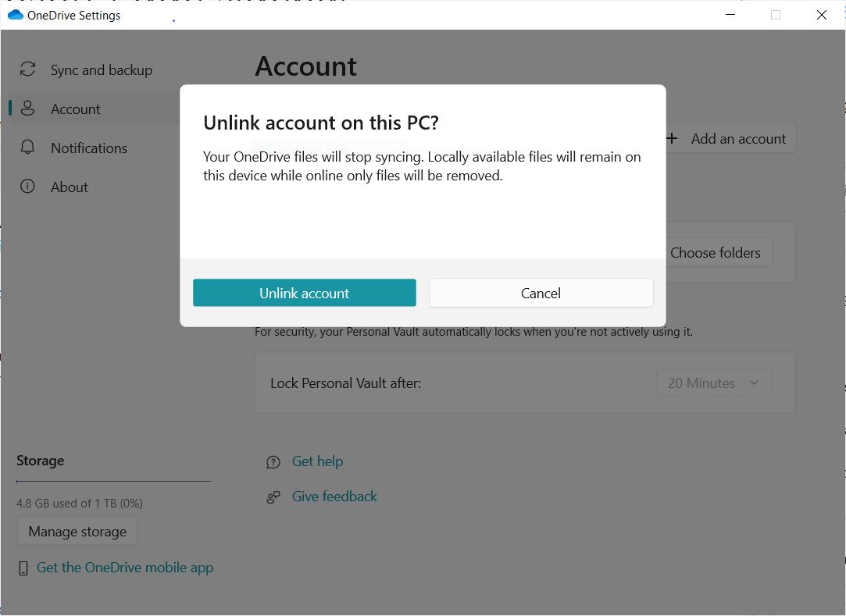The height and width of the screenshot is (616, 846).
Task: Open the Get the OneDrive mobile app link
Action: [125, 568]
